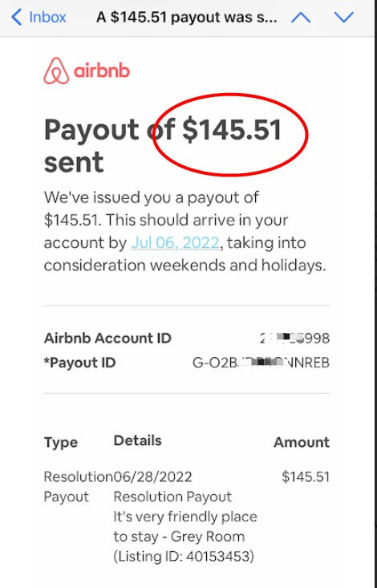Click the $145.51 value in Amount column

306,477
